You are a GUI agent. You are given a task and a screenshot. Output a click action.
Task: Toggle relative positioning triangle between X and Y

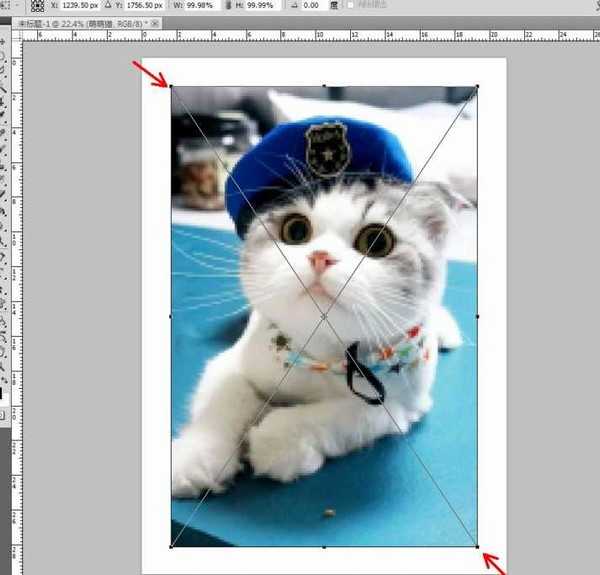108,5
